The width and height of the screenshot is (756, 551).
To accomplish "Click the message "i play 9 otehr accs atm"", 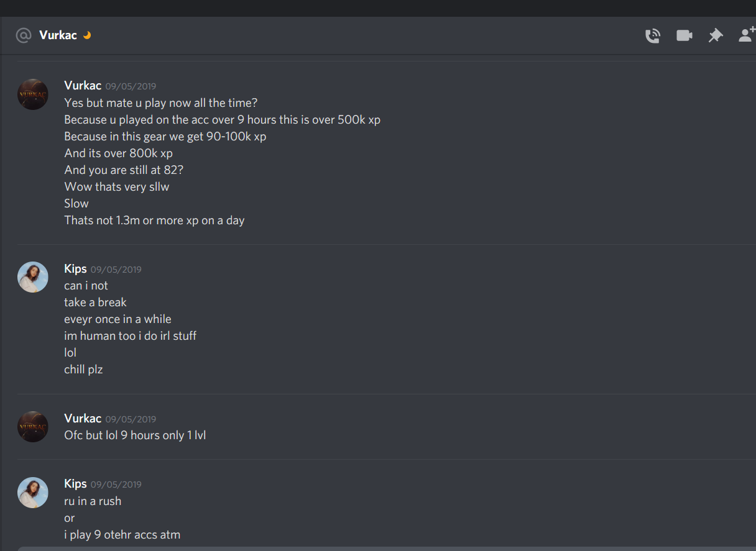I will (x=122, y=535).
